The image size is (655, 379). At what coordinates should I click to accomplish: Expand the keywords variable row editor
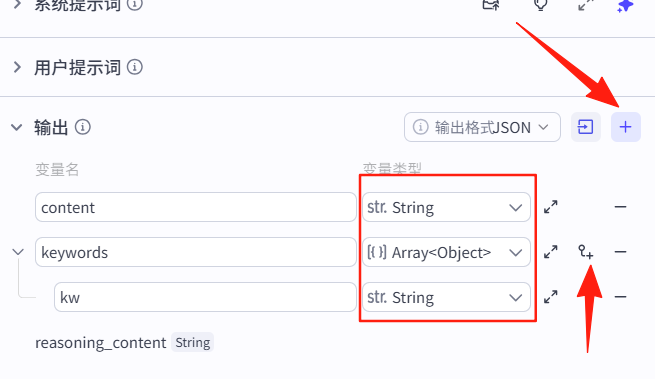pos(551,252)
